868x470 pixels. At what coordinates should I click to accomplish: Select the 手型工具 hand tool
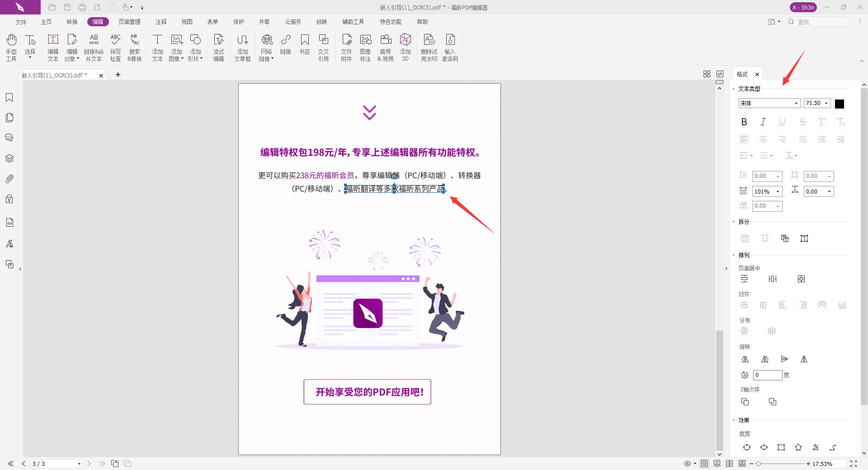point(11,47)
